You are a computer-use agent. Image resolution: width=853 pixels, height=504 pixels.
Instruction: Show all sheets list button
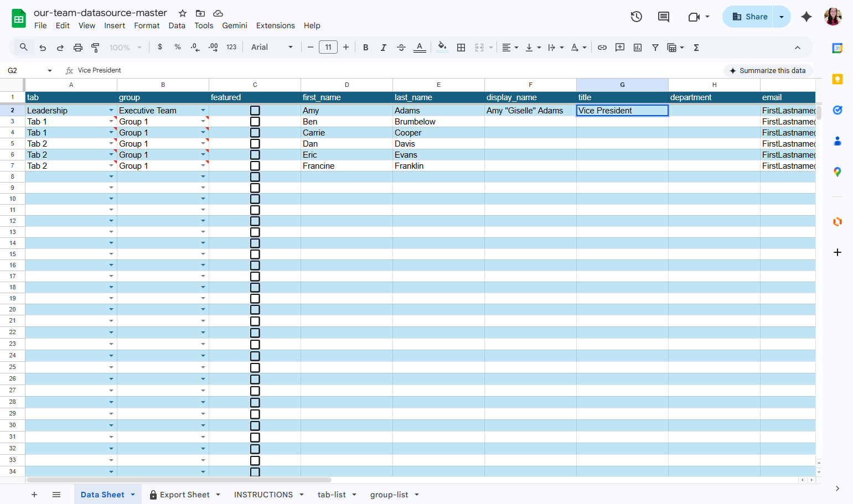coord(56,495)
